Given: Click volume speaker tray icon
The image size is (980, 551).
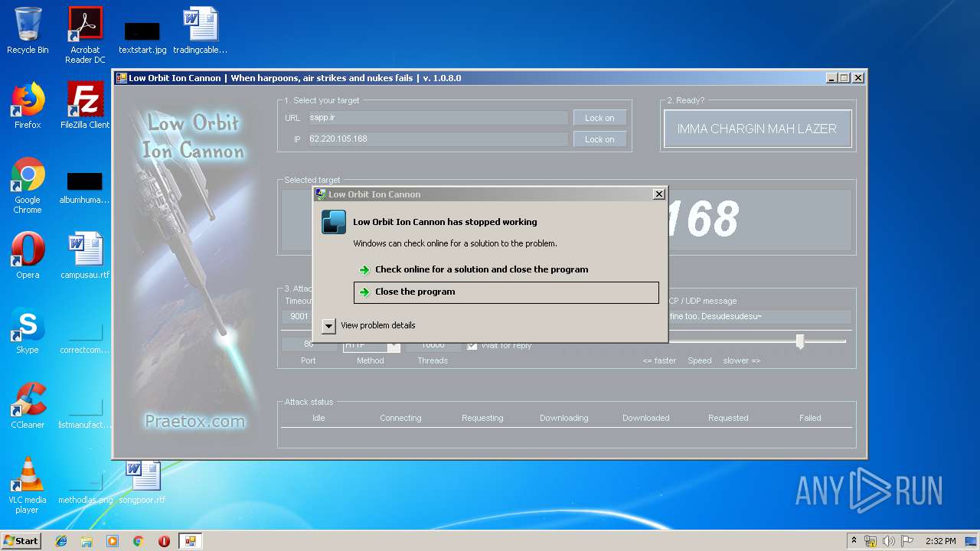Looking at the screenshot, I should pyautogui.click(x=889, y=541).
